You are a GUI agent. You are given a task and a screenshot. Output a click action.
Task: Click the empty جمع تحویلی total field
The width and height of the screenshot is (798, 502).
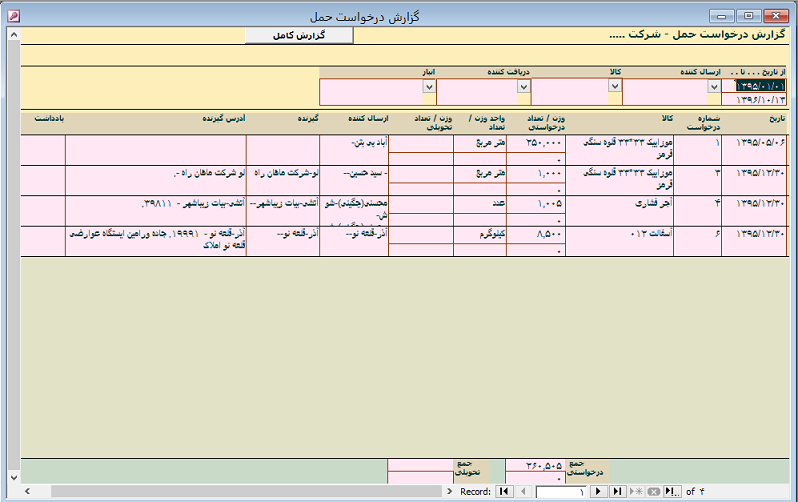click(x=420, y=466)
